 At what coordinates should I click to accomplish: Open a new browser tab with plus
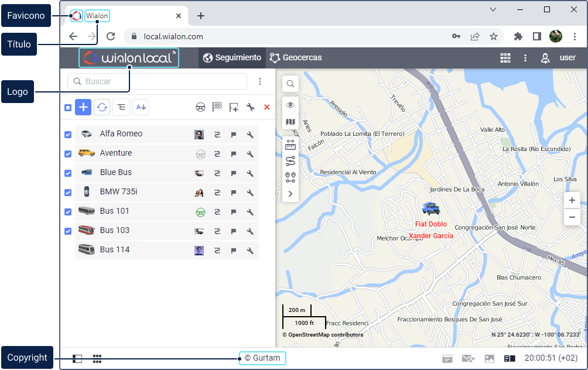click(x=201, y=16)
